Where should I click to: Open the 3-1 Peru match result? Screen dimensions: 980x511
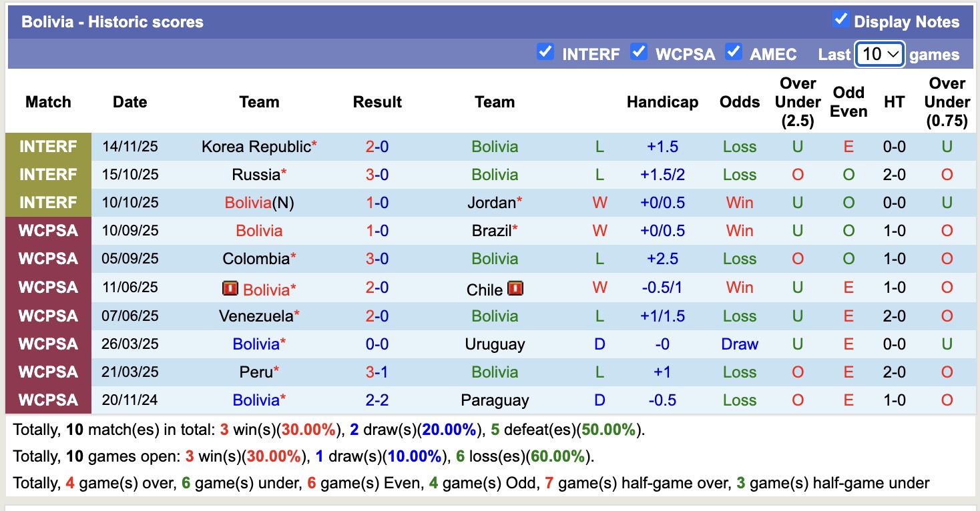(x=377, y=372)
